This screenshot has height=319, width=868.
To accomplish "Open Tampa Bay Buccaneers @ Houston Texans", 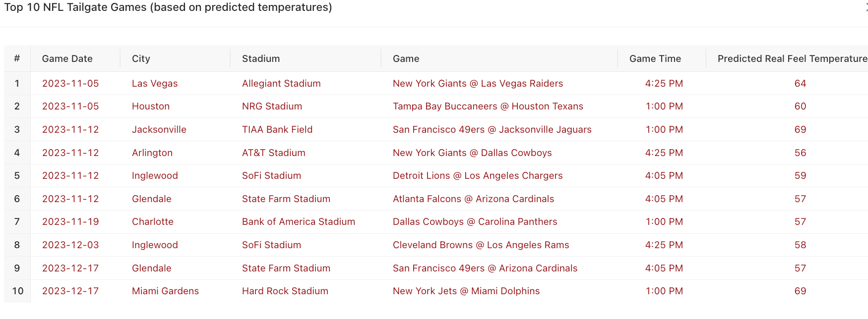I will (488, 106).
